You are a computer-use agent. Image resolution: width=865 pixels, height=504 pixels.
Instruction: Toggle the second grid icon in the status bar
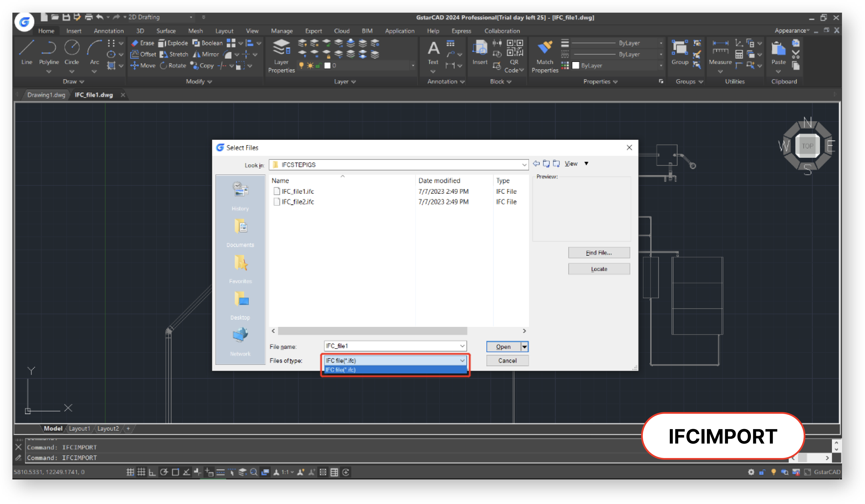[x=141, y=472]
